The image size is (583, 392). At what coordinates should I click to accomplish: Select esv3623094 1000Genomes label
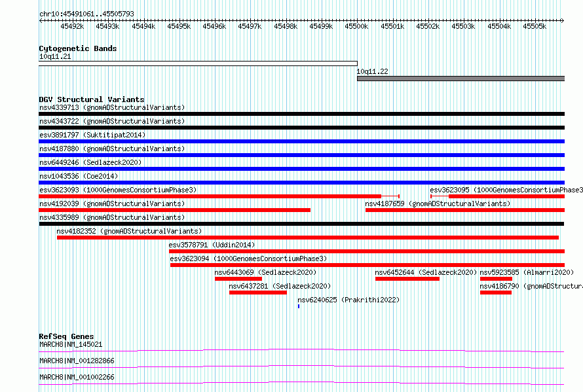248,259
